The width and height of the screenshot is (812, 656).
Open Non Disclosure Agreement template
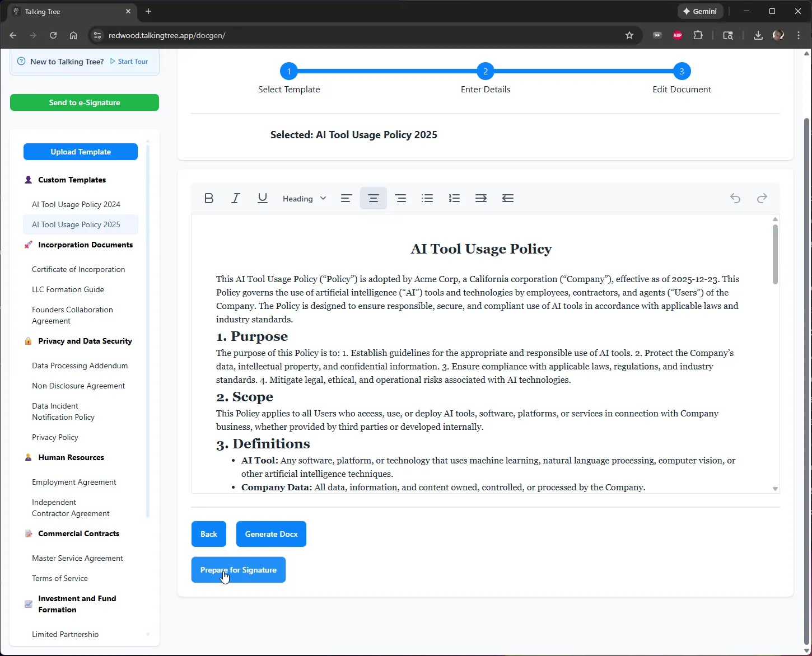tap(78, 386)
